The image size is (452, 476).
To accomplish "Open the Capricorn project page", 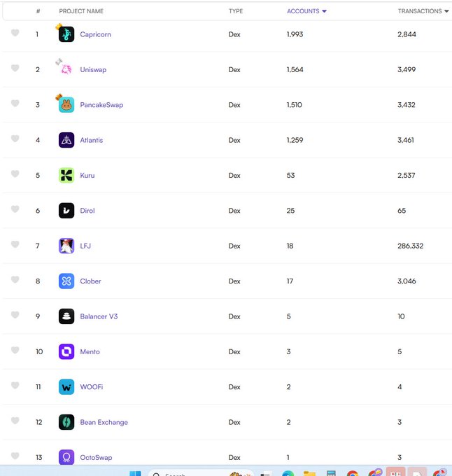I will click(95, 34).
